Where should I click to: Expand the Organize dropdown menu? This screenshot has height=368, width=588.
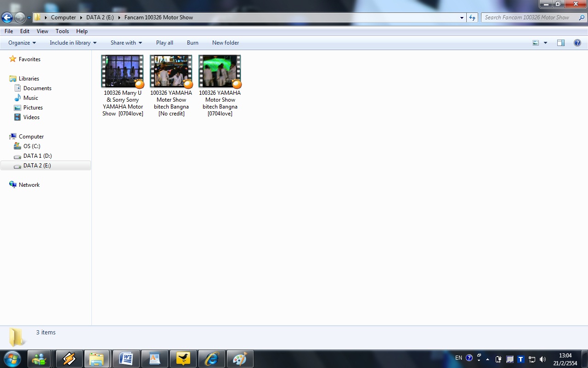click(22, 43)
